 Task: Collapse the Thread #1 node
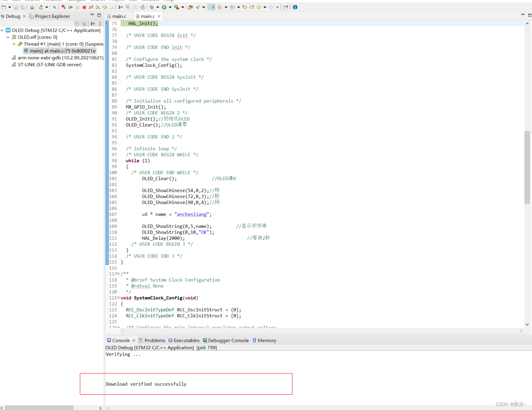pyautogui.click(x=14, y=44)
